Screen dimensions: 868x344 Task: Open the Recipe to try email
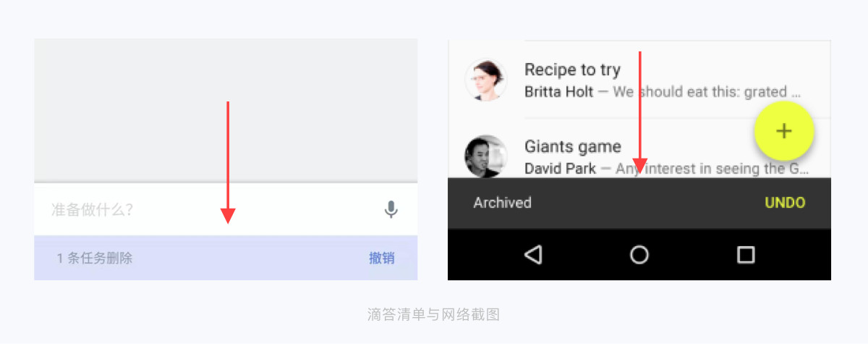pos(639,80)
